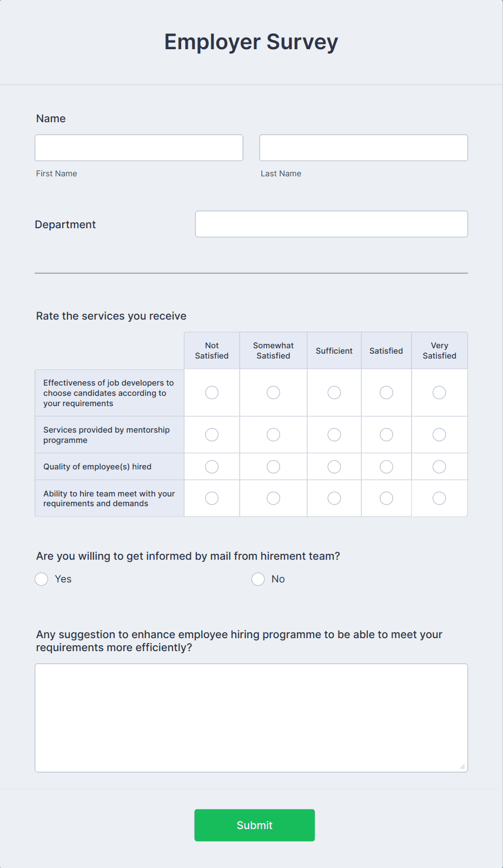Select Sufficient for quality of employees hired

[x=334, y=466]
